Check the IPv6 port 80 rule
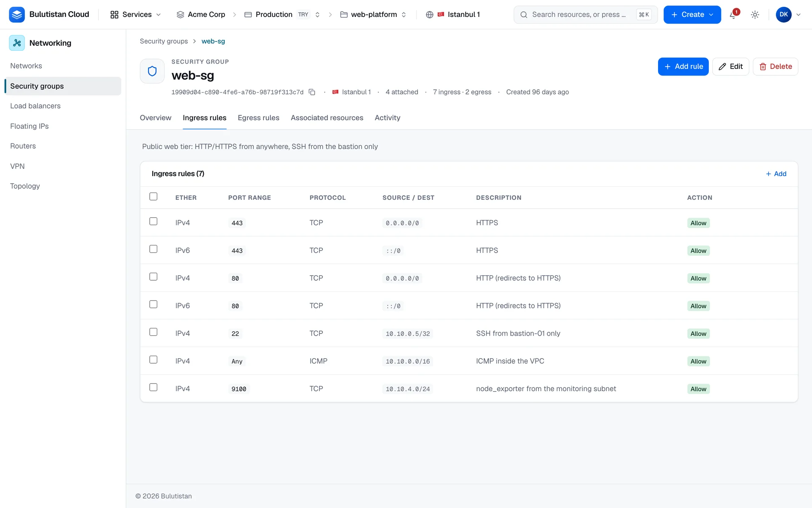The image size is (812, 508). coord(154,304)
